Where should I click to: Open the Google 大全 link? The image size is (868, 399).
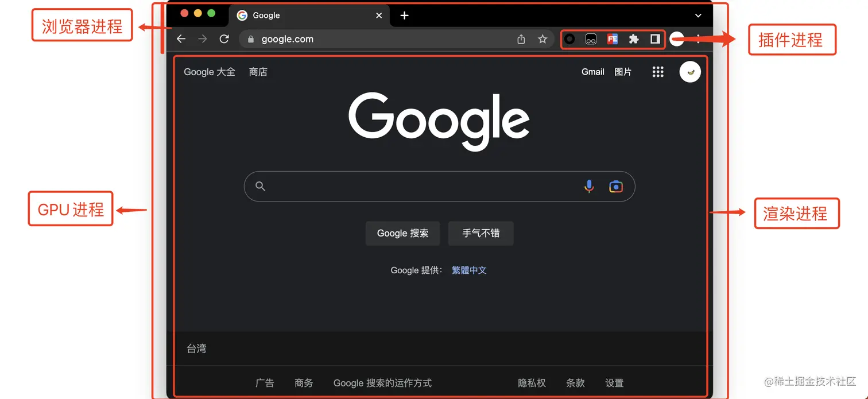tap(210, 72)
